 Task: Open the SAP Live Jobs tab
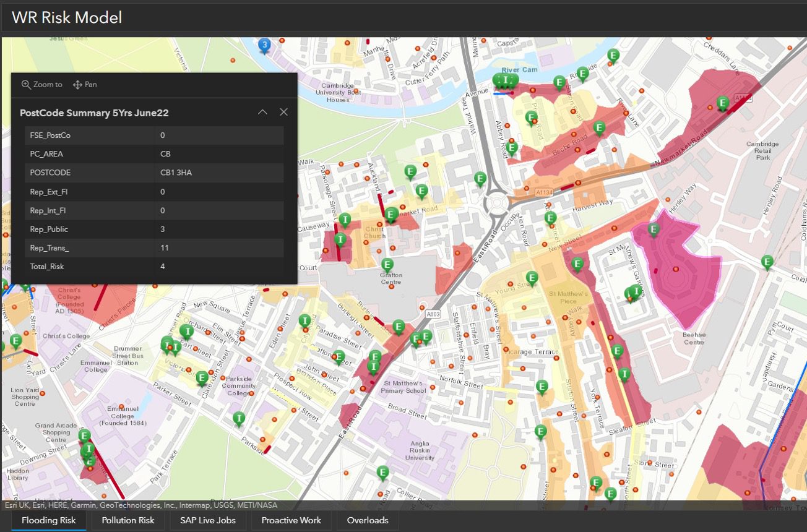[x=207, y=520]
